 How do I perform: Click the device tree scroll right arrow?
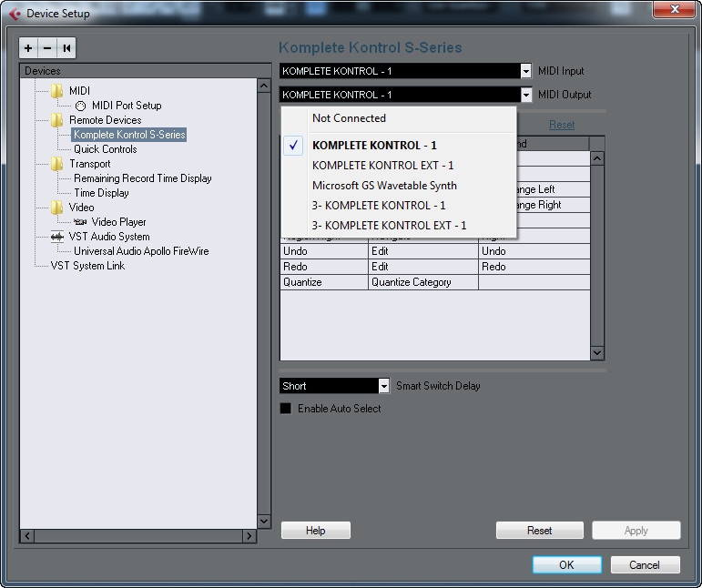[x=249, y=535]
